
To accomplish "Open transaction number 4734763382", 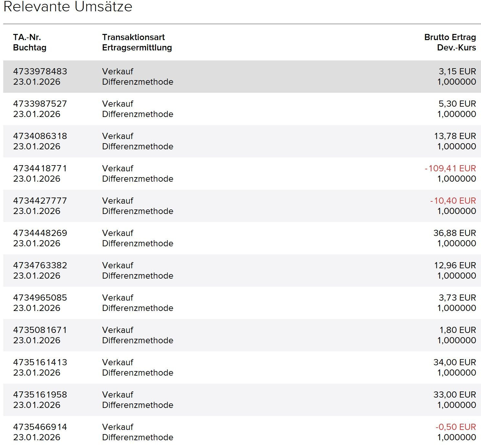I will click(40, 265).
